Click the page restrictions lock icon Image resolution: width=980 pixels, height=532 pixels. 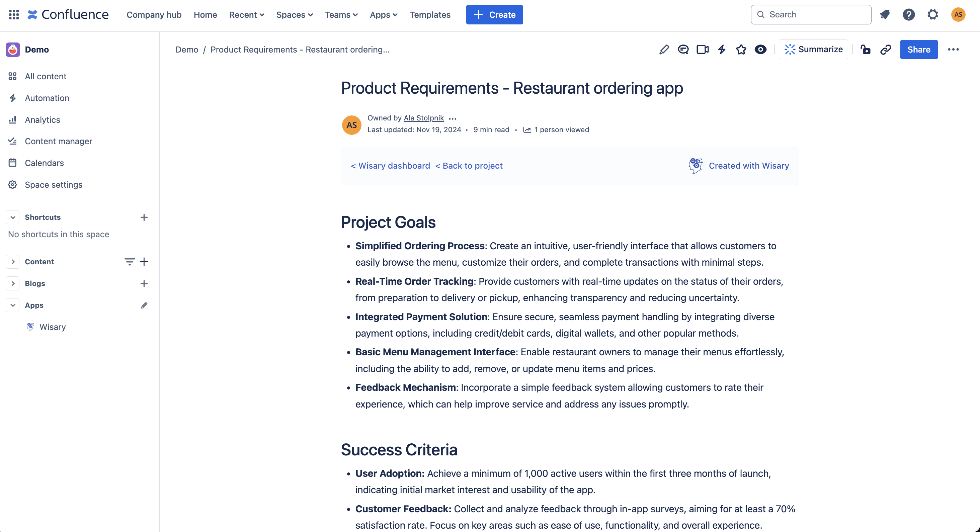[x=866, y=50]
